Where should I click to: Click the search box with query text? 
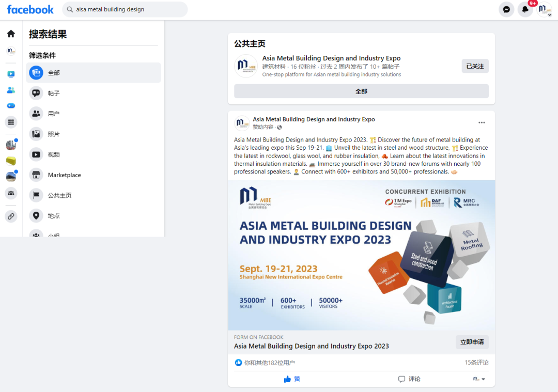tap(125, 10)
